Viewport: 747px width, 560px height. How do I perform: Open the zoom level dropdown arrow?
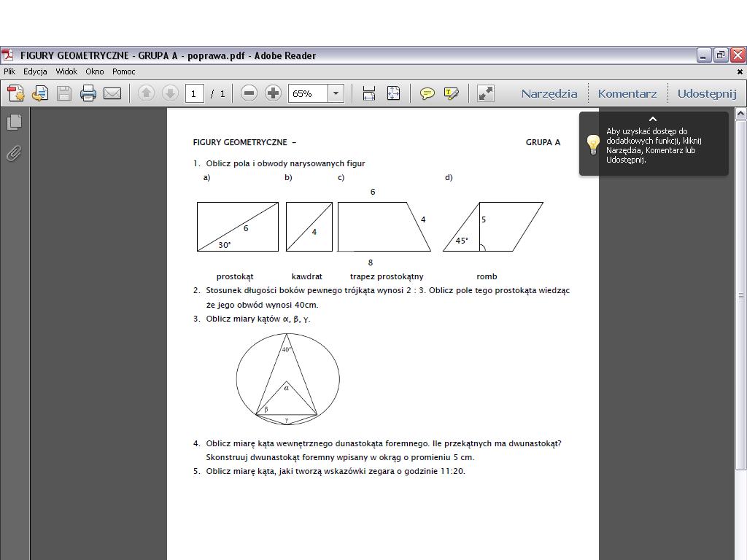click(x=336, y=93)
